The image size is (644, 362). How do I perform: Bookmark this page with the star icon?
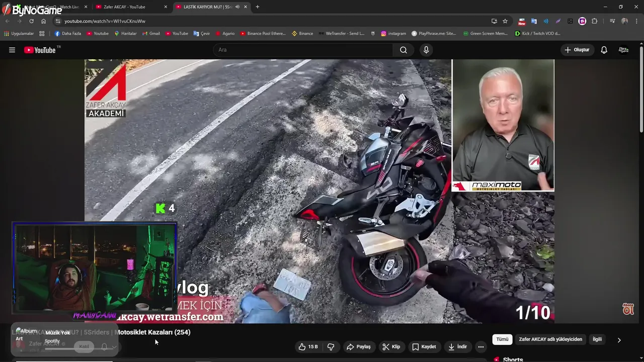pyautogui.click(x=505, y=21)
